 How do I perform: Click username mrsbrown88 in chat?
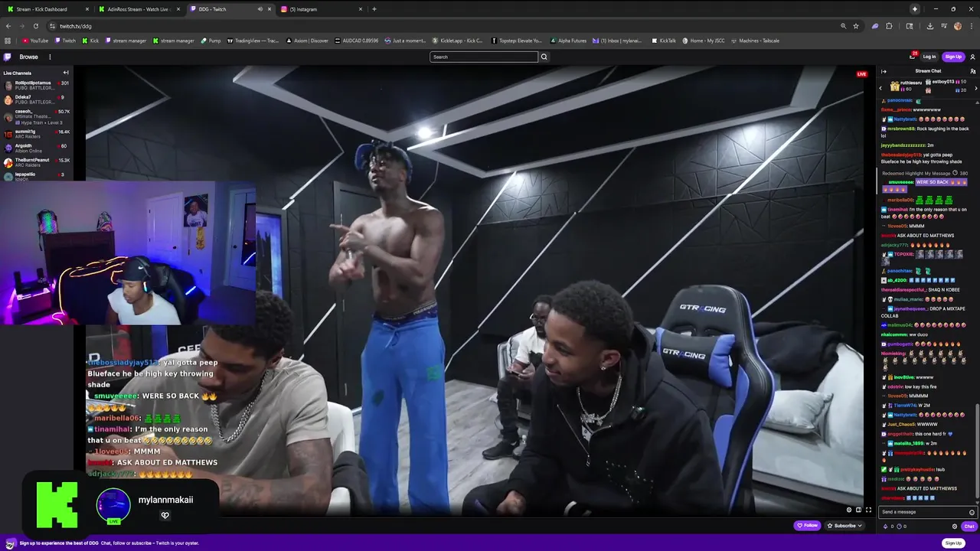901,129
